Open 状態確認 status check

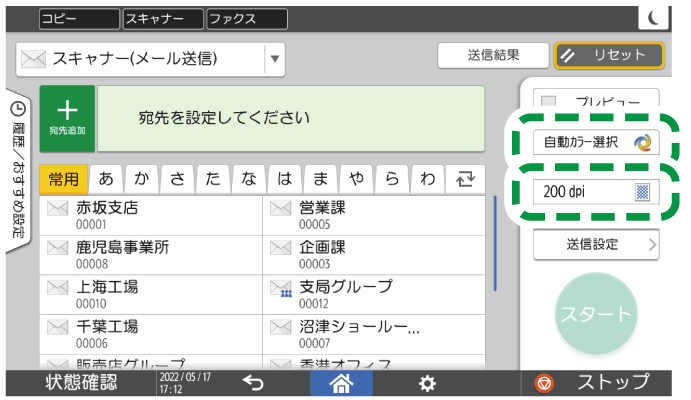click(x=82, y=383)
